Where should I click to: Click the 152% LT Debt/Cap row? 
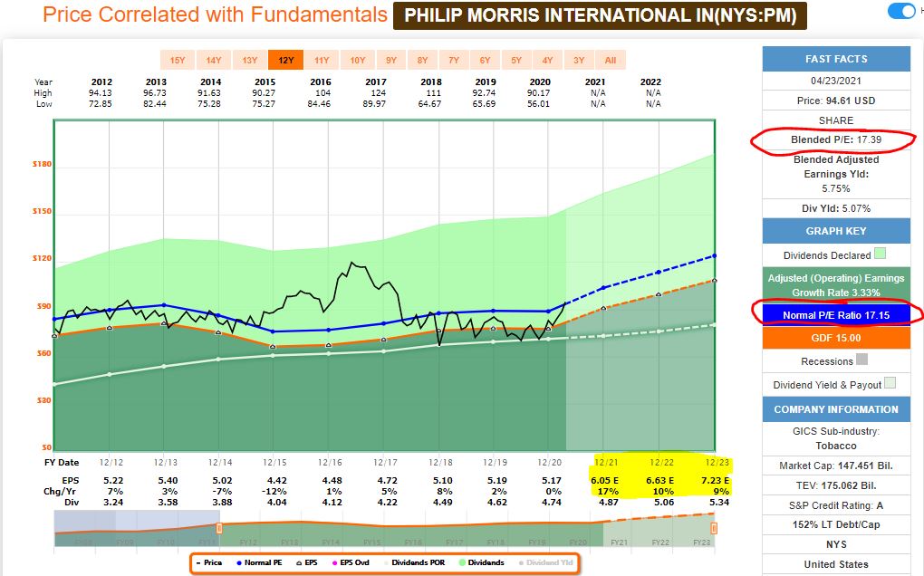tap(836, 524)
